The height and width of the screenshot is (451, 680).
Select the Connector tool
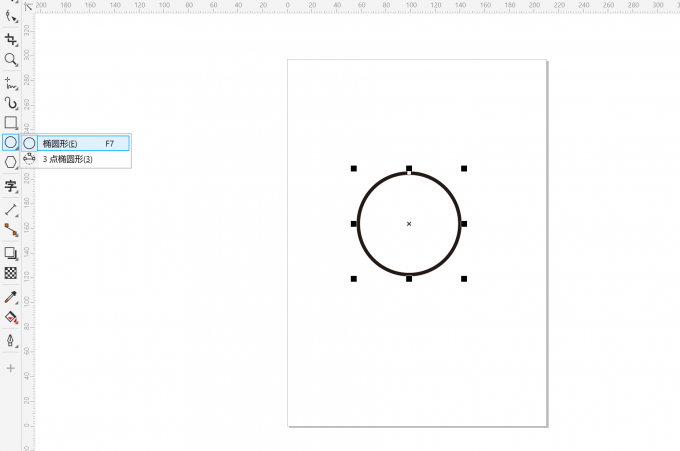11,230
